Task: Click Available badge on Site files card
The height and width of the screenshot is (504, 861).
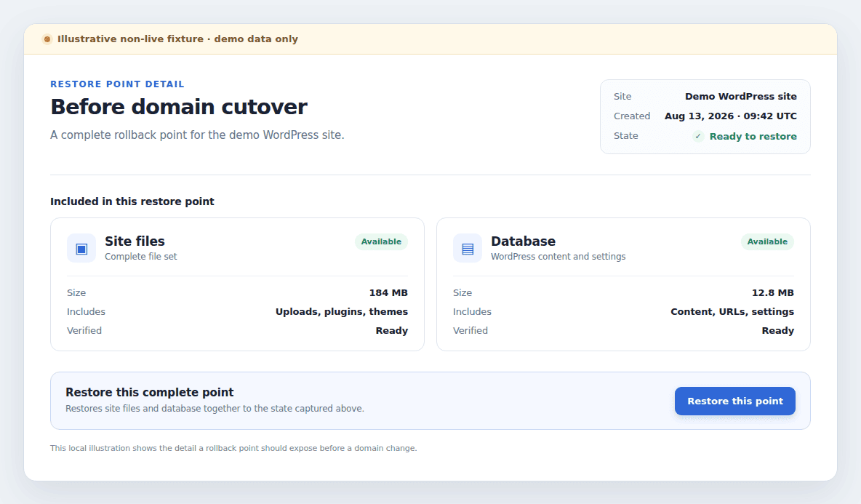Action: coord(381,241)
